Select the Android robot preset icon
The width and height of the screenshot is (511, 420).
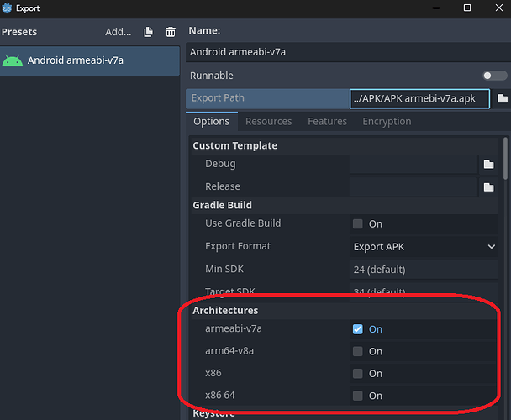(13, 60)
